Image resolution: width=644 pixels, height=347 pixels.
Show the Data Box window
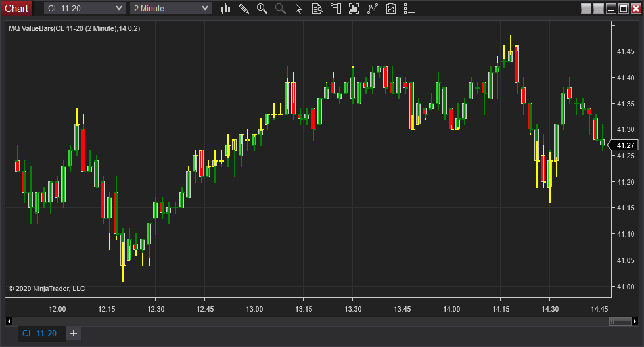pyautogui.click(x=317, y=9)
